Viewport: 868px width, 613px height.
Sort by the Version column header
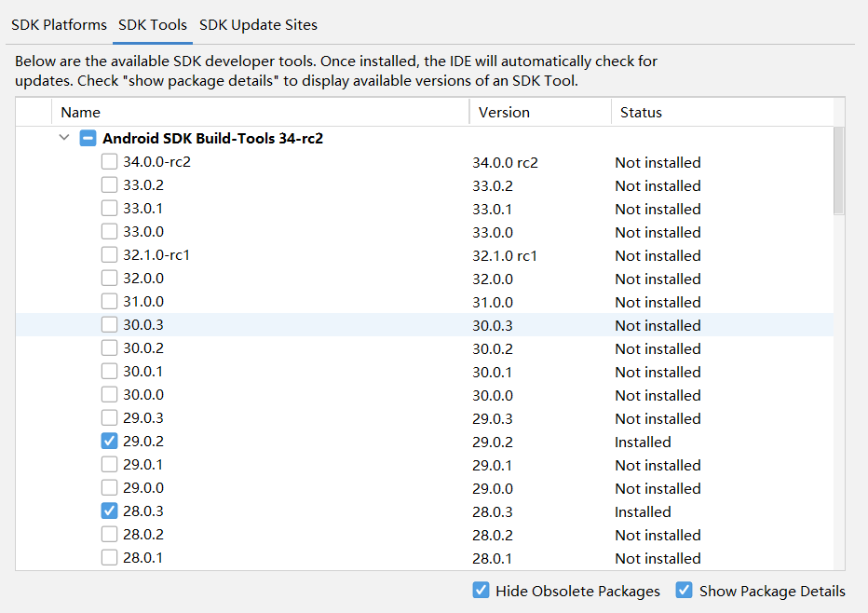[541, 113]
